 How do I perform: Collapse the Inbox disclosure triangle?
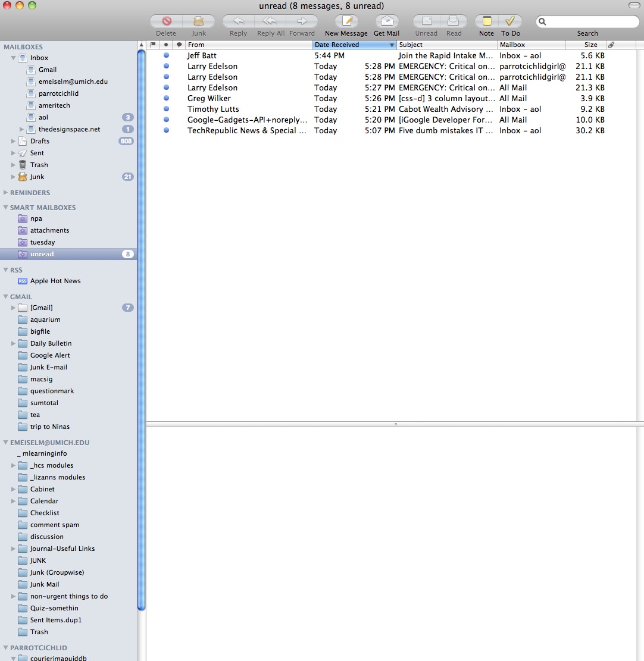tap(14, 58)
